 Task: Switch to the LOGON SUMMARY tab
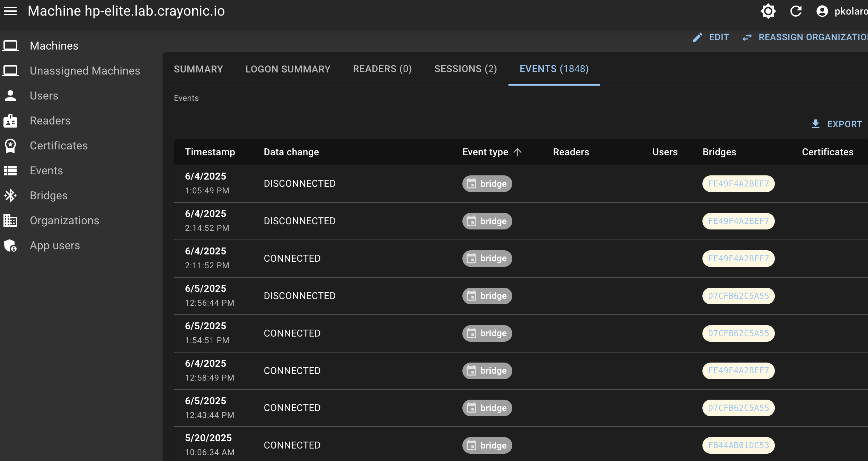tap(288, 69)
